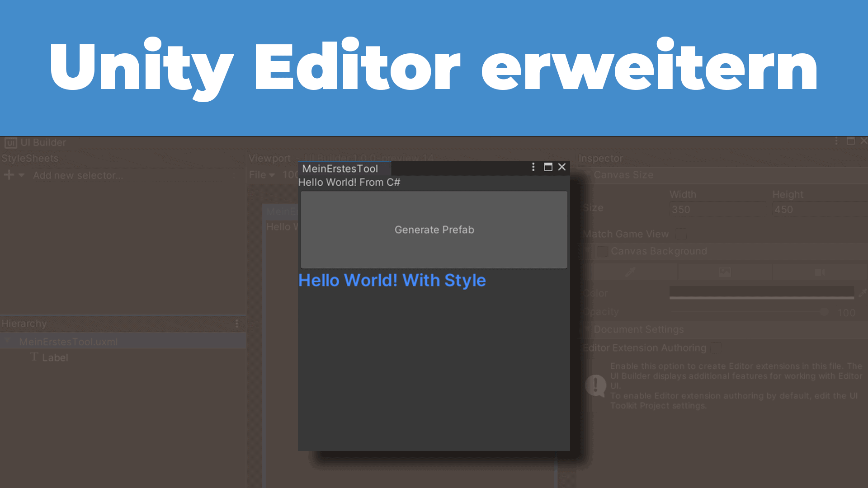Select the MeinErstesTool tab
Image resolution: width=868 pixels, height=488 pixels.
(340, 169)
